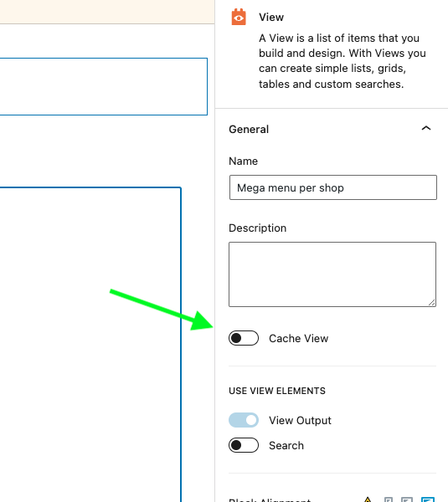Click the yellow warning icon beside Block Alignment

coord(368,499)
